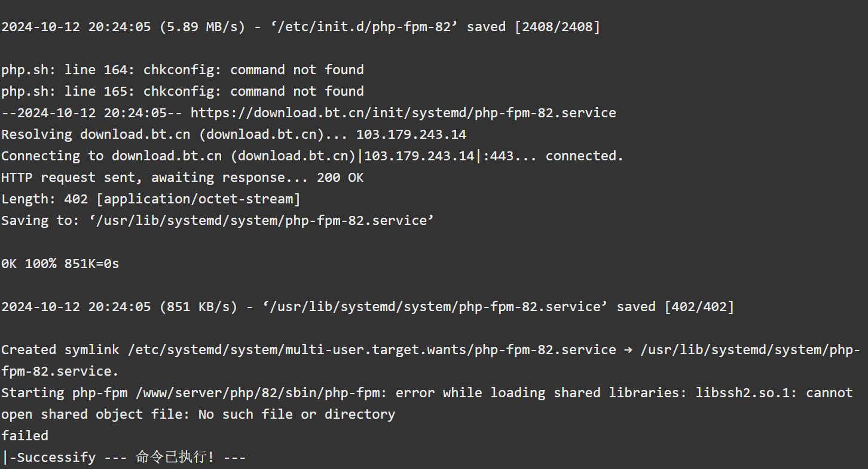The height and width of the screenshot is (469, 868).
Task: Click the multi-user.target.wants symlink path
Action: coord(372,349)
